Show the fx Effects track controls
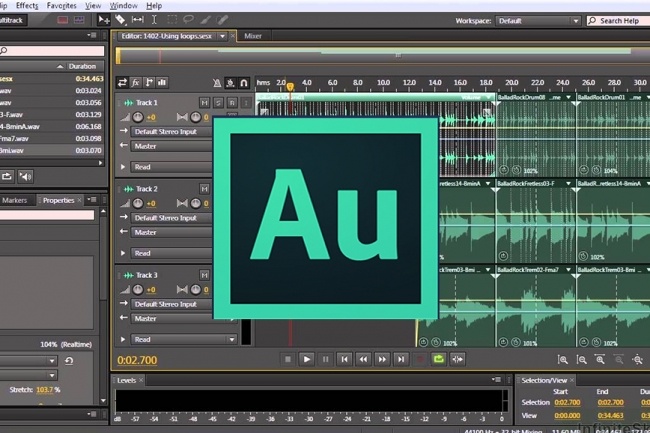The image size is (650, 433). pyautogui.click(x=136, y=82)
